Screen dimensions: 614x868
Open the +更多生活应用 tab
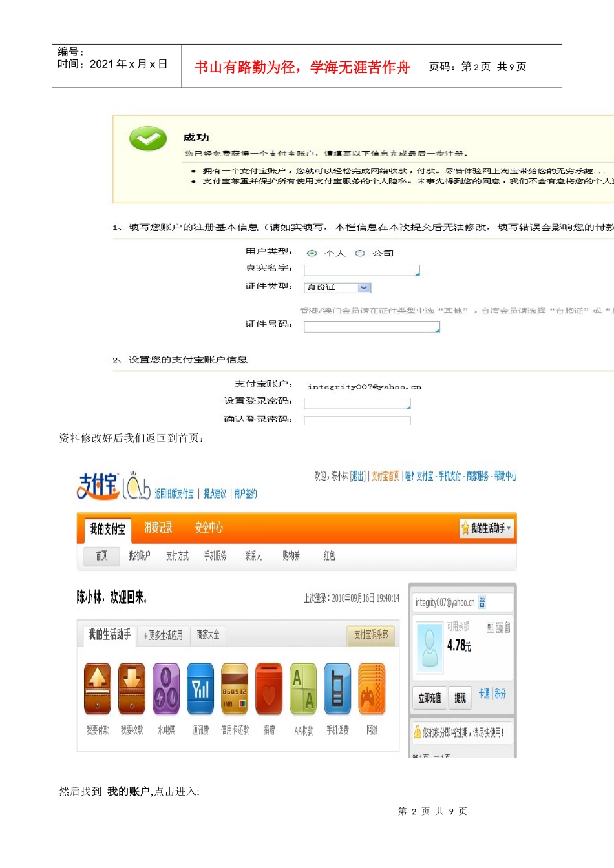coord(163,635)
